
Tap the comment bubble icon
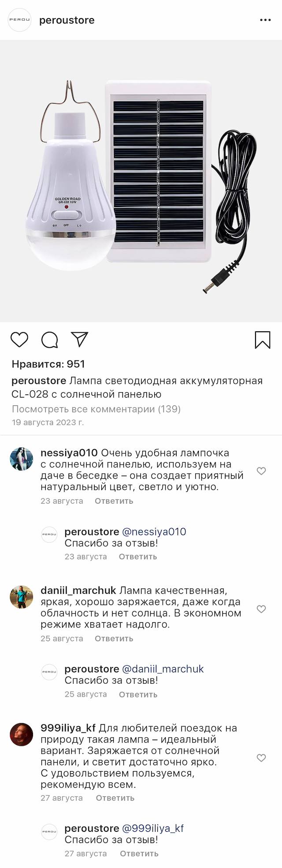(x=50, y=340)
